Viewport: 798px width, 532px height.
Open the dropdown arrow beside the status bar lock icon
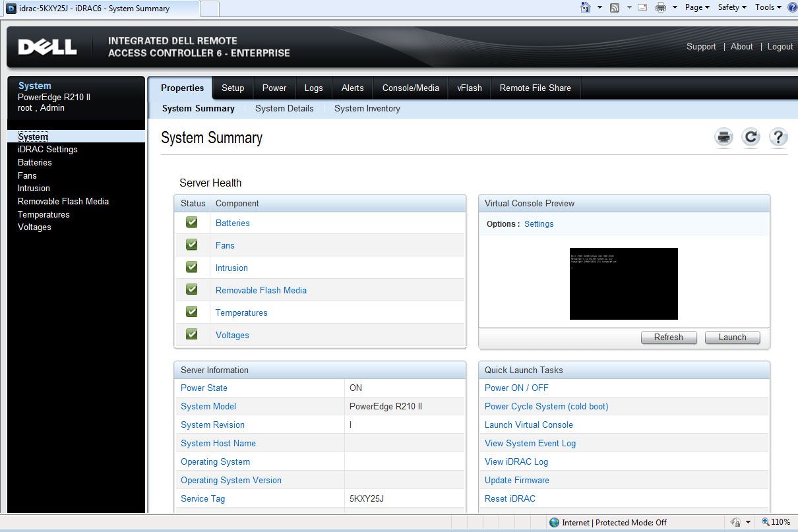[749, 522]
